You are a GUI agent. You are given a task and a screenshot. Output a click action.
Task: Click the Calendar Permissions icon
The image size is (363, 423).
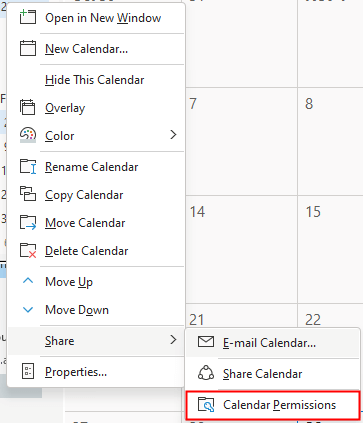coord(206,405)
